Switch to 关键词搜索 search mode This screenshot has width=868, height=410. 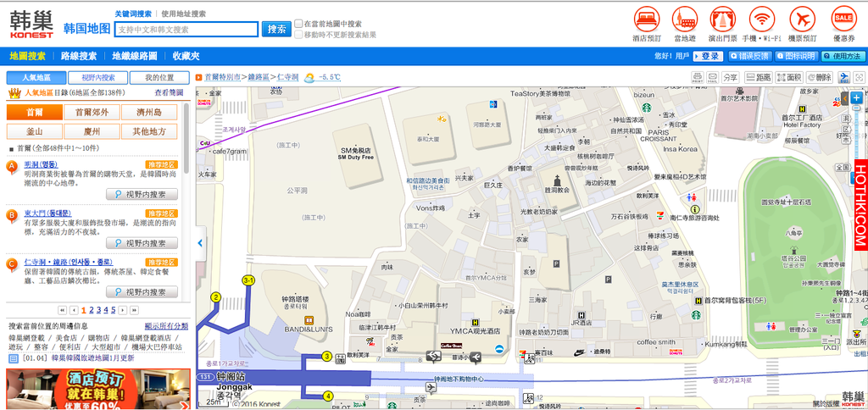[x=133, y=14]
